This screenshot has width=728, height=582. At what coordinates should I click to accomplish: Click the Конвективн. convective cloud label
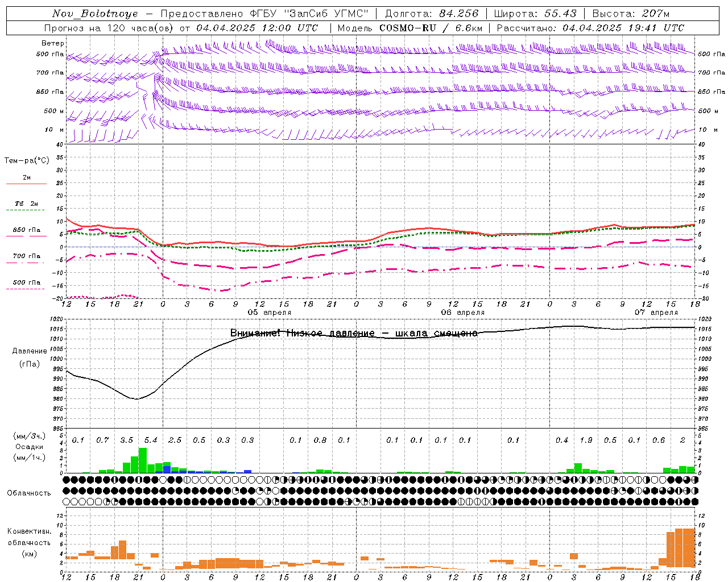[29, 531]
